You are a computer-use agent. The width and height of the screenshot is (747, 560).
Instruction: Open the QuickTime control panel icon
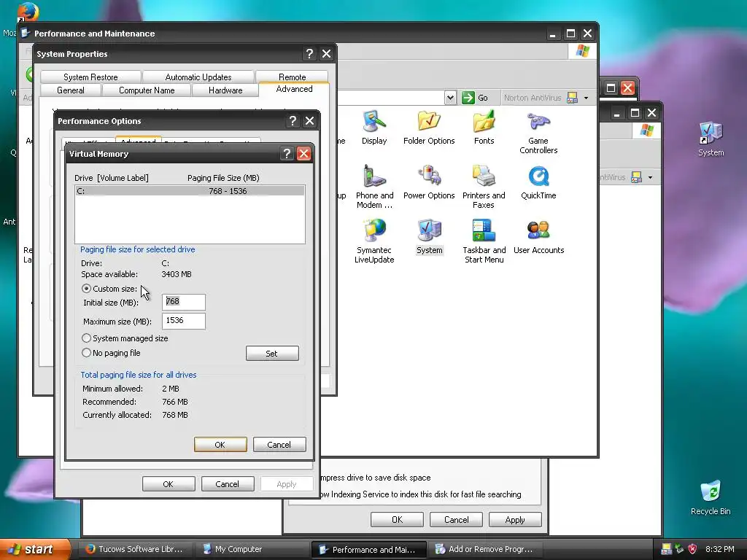point(538,182)
